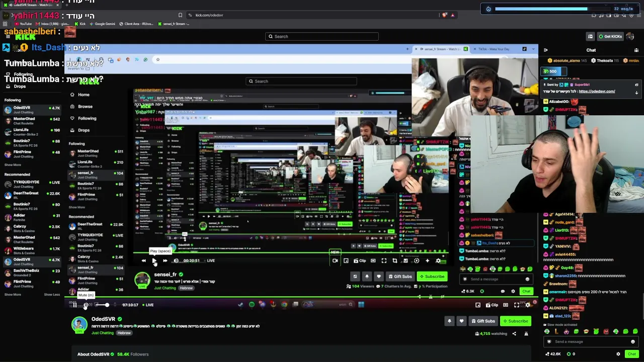Open the emoji picker in outer chat input
The image size is (644, 362).
[x=633, y=342]
